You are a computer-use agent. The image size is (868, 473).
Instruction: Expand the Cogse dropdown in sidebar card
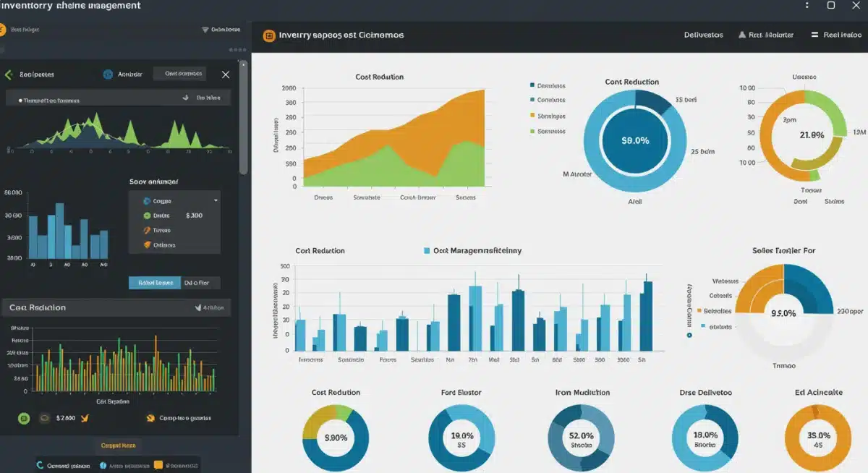(x=217, y=200)
